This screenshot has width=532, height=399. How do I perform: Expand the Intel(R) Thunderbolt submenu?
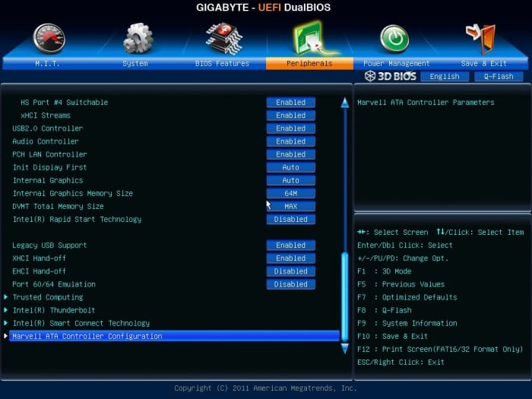tap(54, 310)
